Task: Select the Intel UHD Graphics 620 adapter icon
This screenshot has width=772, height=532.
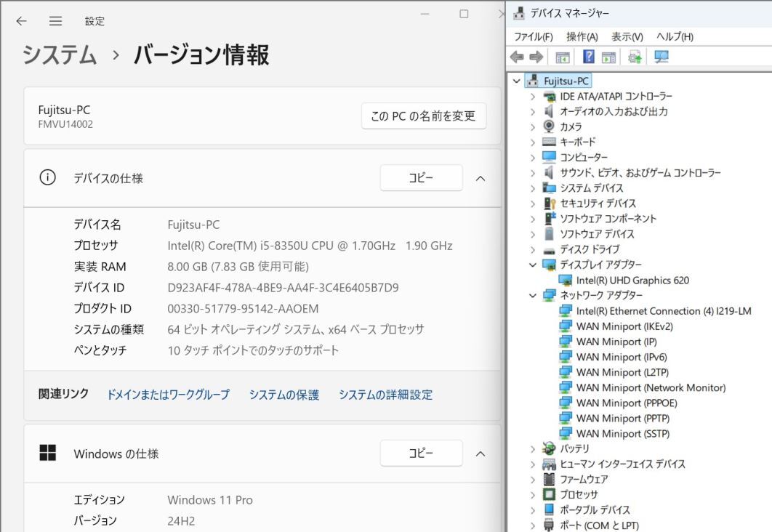Action: (566, 281)
